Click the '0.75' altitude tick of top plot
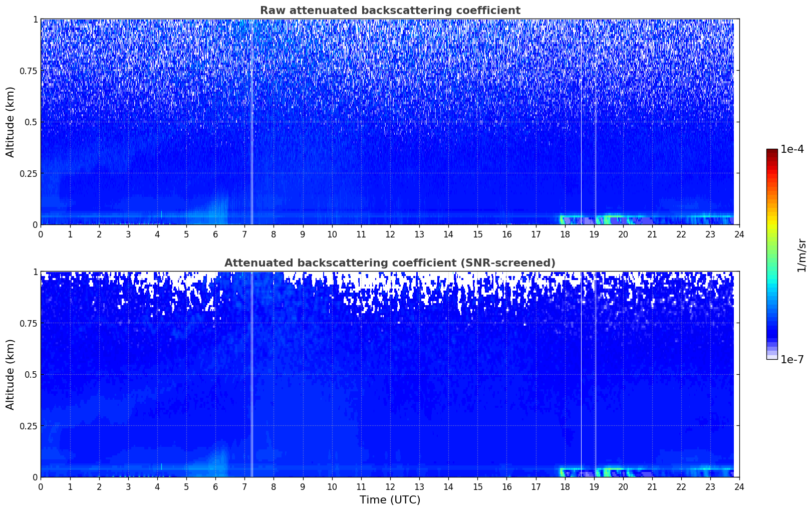The width and height of the screenshot is (812, 511). (x=29, y=71)
